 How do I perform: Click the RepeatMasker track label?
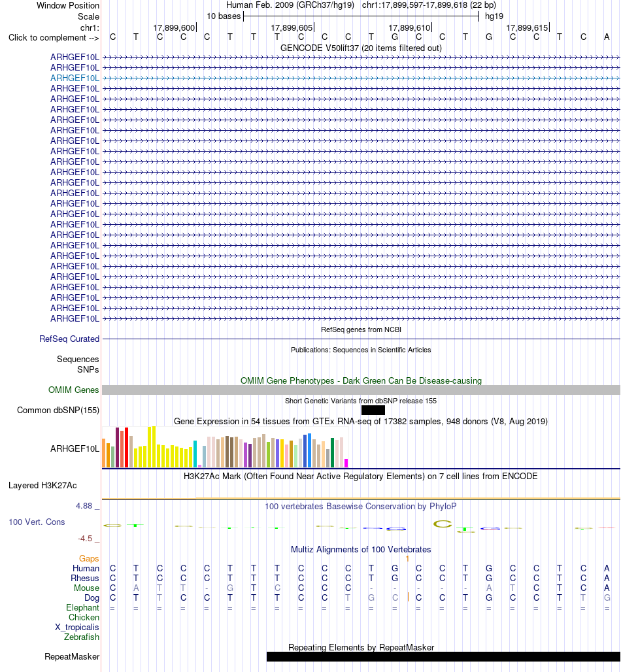(x=72, y=656)
